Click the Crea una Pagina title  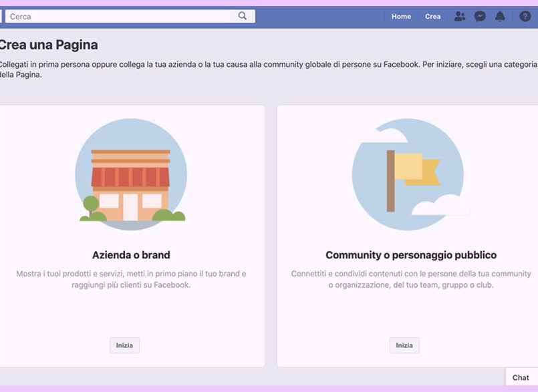pos(48,45)
